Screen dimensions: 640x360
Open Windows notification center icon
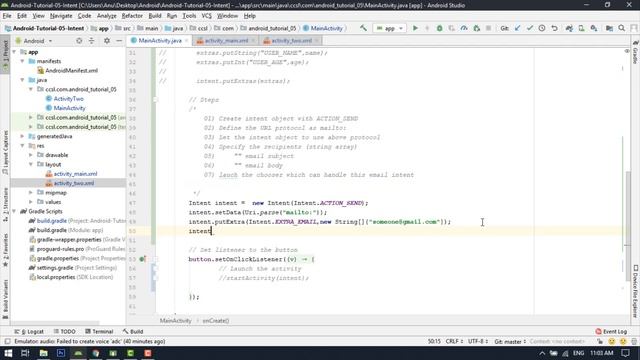click(x=625, y=353)
